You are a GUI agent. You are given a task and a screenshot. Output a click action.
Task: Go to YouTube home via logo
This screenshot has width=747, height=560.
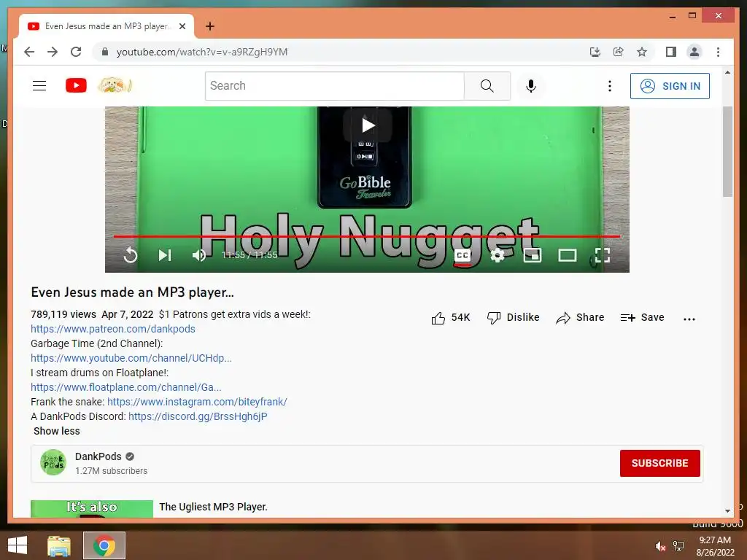76,86
